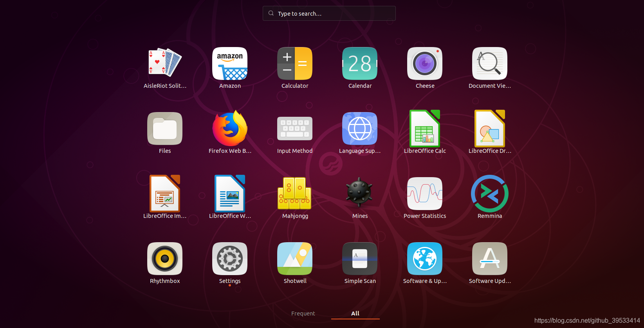Open Rhythmbox music player
The width and height of the screenshot is (644, 328).
165,259
